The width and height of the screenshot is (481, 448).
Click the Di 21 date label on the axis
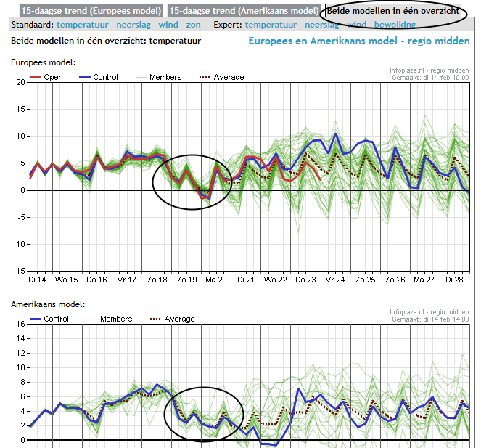pyautogui.click(x=243, y=280)
